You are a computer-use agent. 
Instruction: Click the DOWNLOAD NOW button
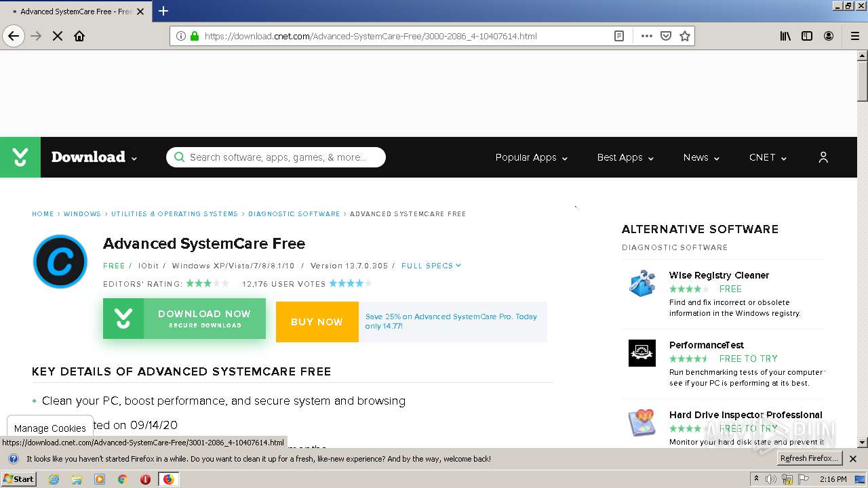(184, 319)
